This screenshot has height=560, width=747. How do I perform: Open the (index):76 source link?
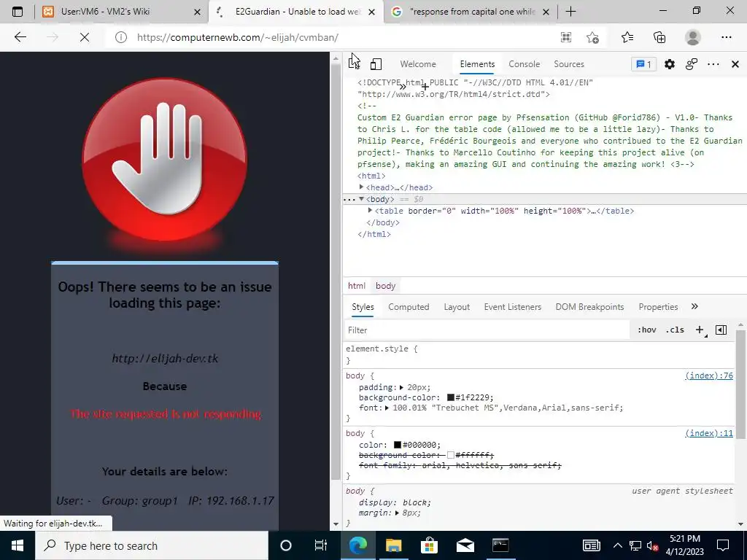(709, 376)
